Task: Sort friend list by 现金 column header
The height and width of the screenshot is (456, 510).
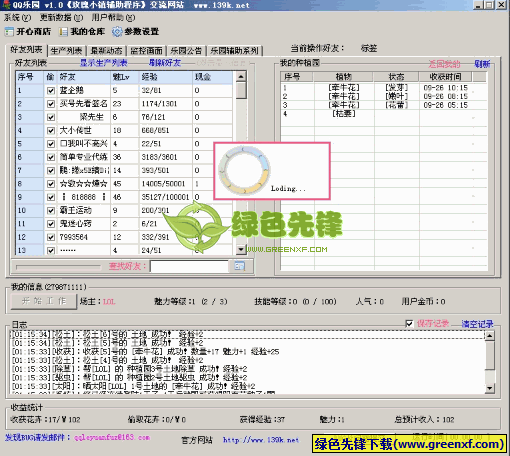Action: pos(212,77)
